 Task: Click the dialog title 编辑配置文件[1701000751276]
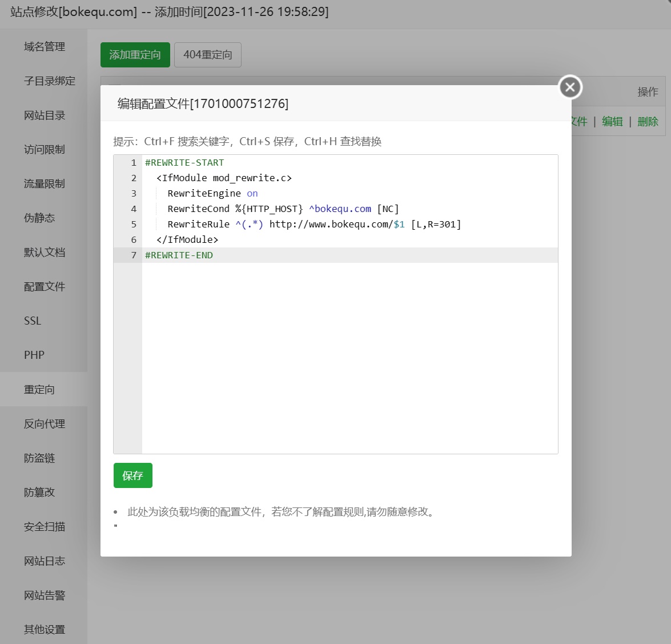[x=203, y=103]
